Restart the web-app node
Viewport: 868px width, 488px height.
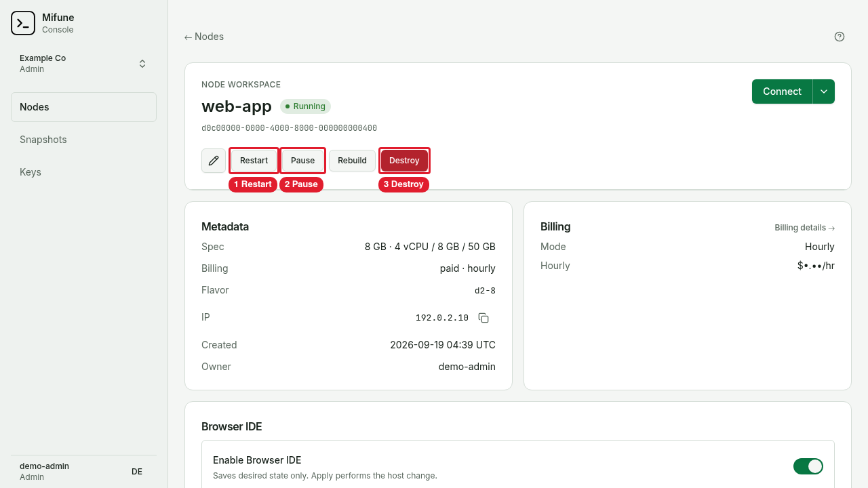coord(254,161)
